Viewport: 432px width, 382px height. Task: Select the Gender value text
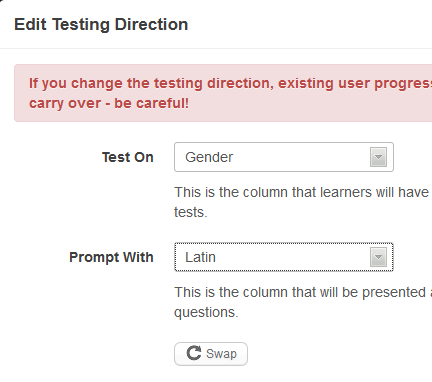(x=209, y=157)
